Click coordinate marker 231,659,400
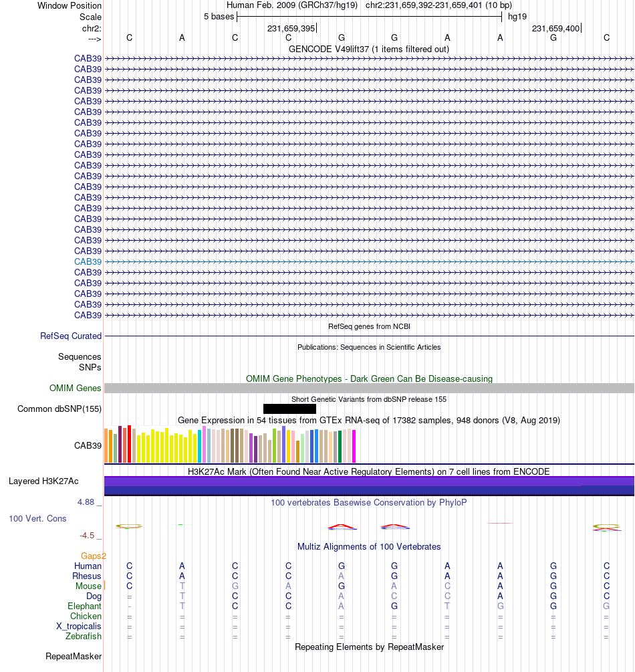 tap(555, 29)
